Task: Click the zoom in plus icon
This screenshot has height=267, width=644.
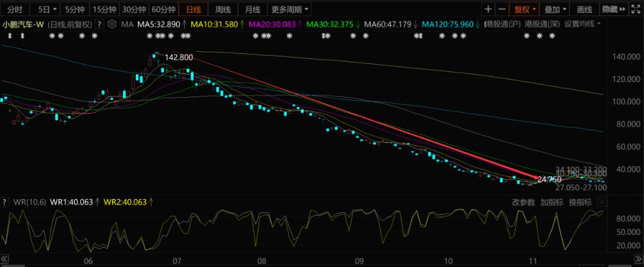Action: 488,10
